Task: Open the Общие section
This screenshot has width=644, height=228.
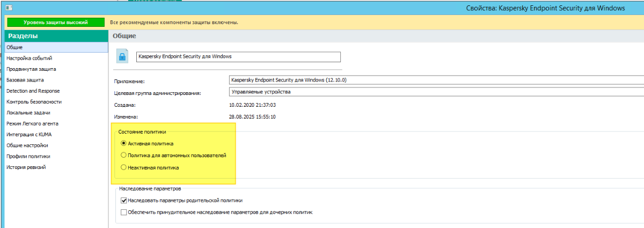Action: 56,47
